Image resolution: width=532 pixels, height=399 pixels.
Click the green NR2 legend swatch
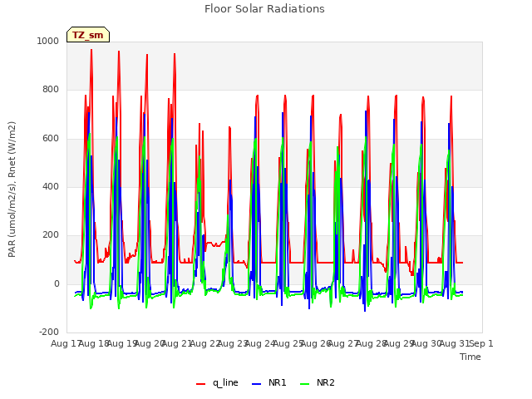[305, 384]
